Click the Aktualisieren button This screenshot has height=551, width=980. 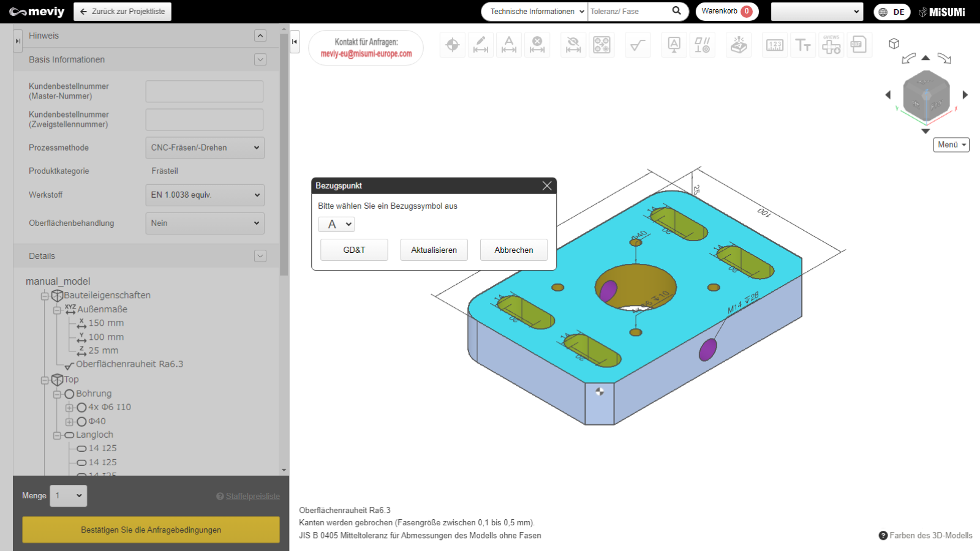[434, 250]
